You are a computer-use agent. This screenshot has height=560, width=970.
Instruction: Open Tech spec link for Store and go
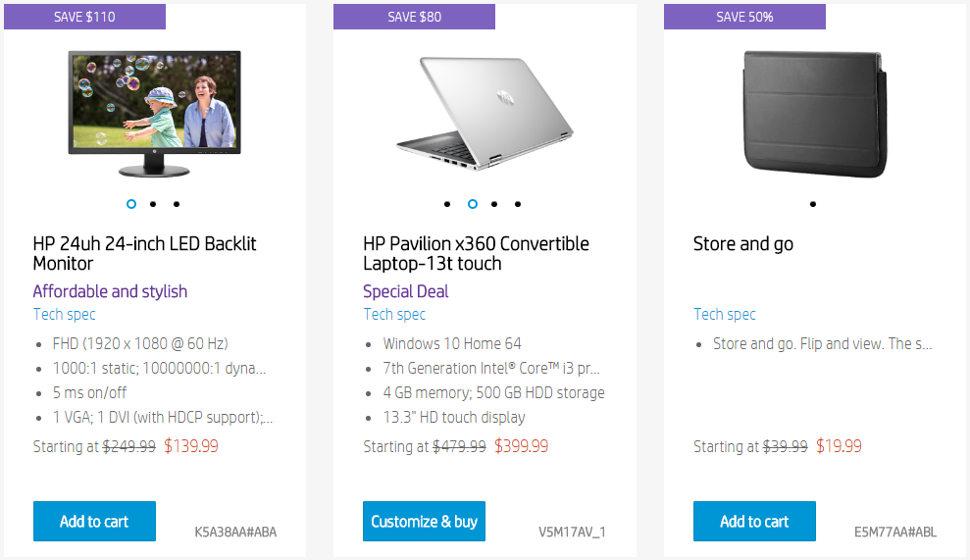[x=725, y=315]
